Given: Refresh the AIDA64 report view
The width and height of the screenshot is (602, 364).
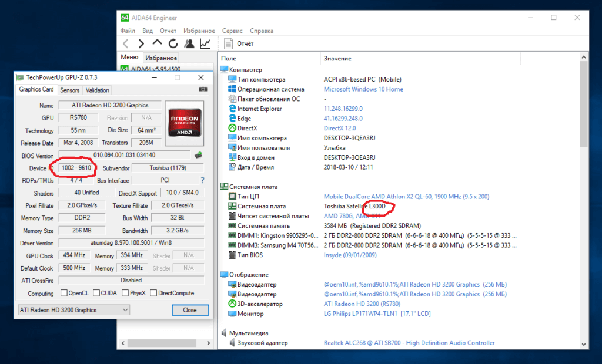Looking at the screenshot, I should (x=173, y=43).
